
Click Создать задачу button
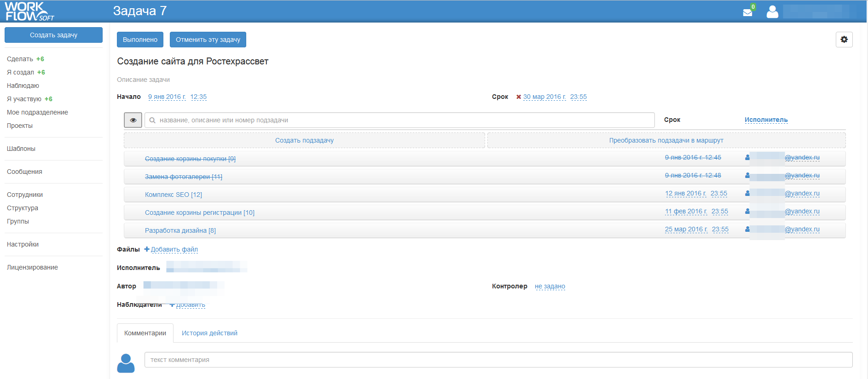click(53, 35)
